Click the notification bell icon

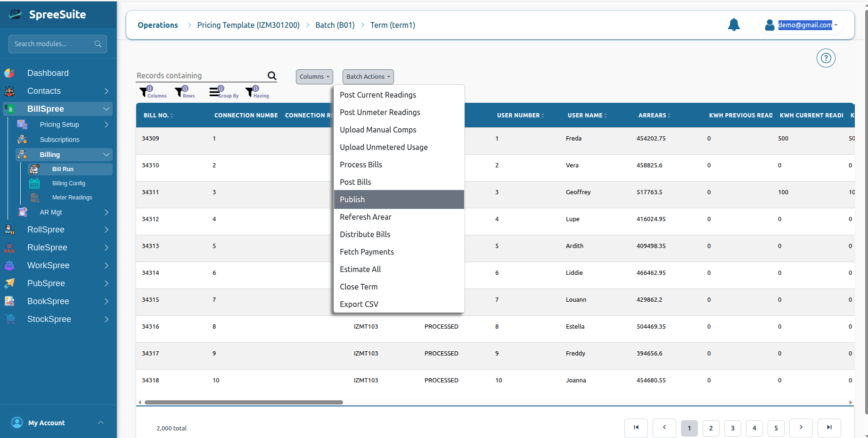coord(734,25)
